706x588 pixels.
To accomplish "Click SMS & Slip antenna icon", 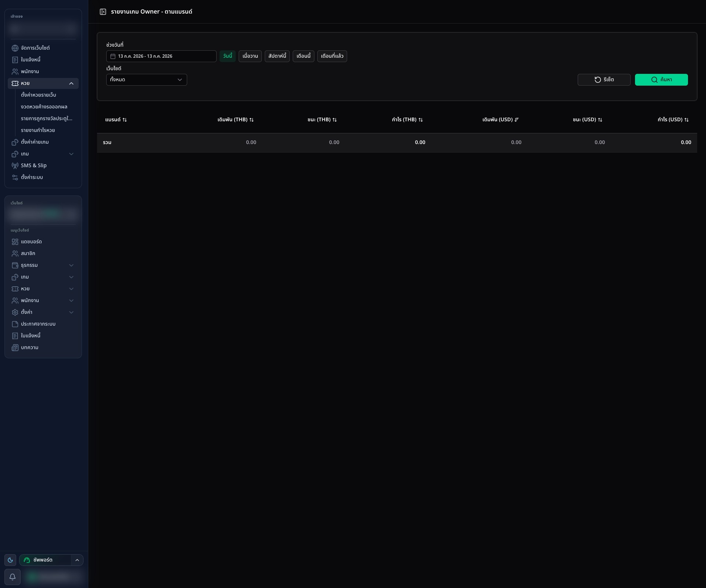I will [15, 166].
